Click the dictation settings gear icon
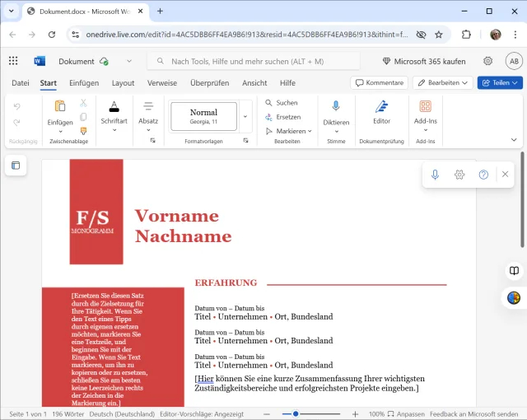The width and height of the screenshot is (527, 420). pyautogui.click(x=459, y=175)
